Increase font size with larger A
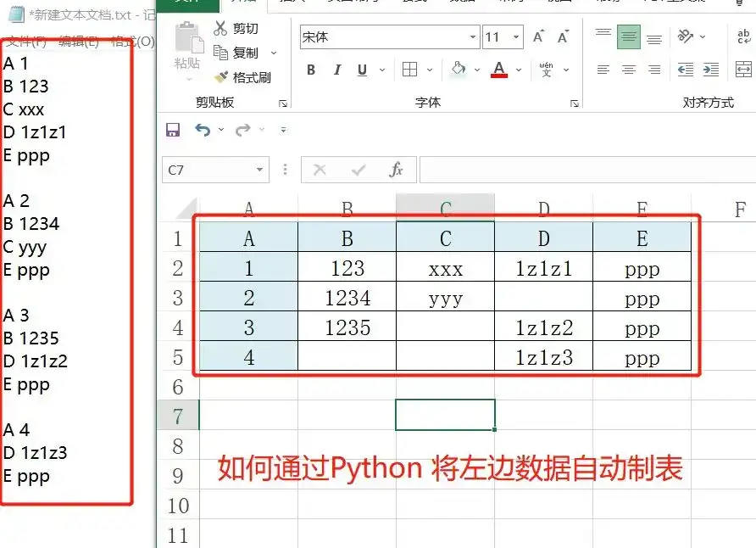Image resolution: width=756 pixels, height=548 pixels. tap(538, 36)
